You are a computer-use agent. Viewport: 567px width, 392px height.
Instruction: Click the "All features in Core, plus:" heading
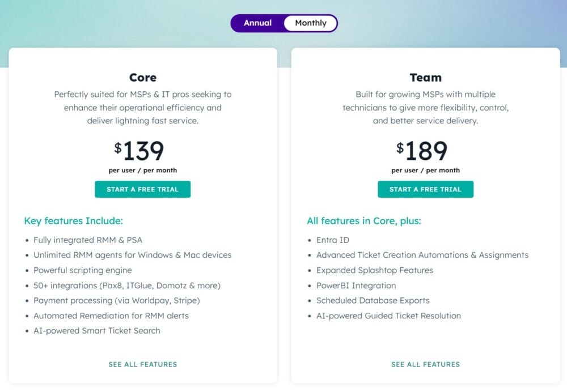(363, 221)
